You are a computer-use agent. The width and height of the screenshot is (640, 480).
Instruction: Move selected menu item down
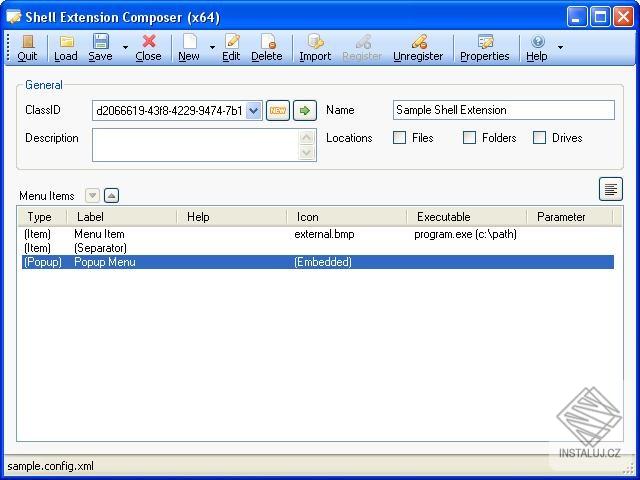pos(93,196)
